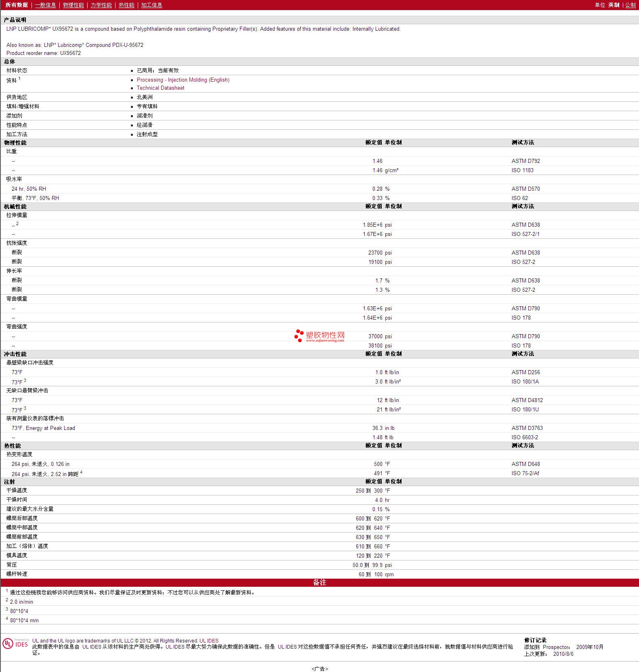The width and height of the screenshot is (639, 672).
Task: Select the 2010/8/6 last-updated date
Action: pos(563,654)
